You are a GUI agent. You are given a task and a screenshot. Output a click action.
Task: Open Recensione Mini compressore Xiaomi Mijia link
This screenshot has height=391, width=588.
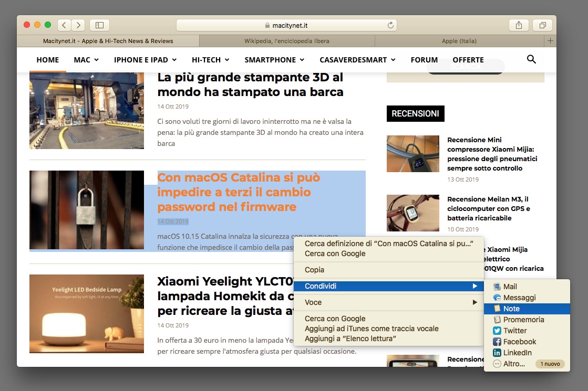pos(492,154)
